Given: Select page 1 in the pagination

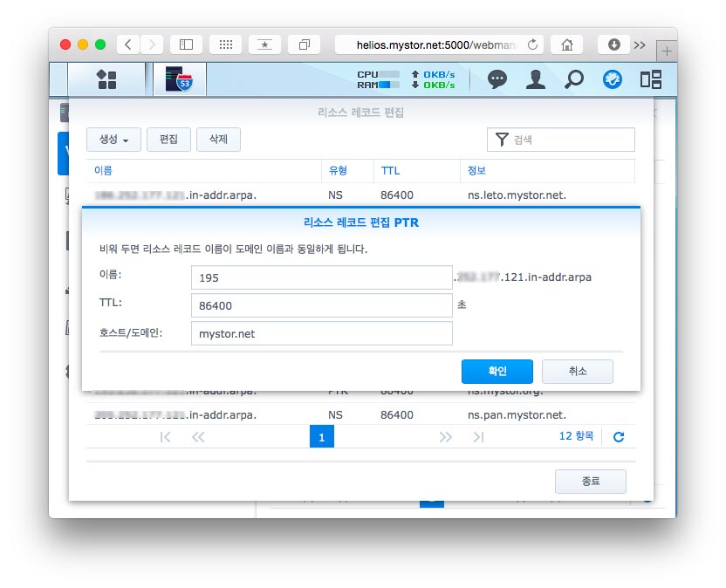Looking at the screenshot, I should coord(321,437).
